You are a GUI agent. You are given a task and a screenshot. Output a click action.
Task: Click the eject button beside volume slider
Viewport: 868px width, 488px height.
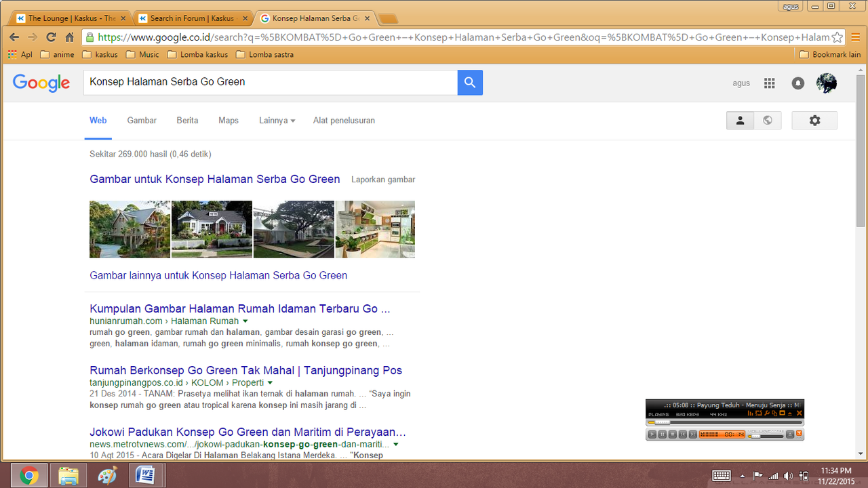[790, 434]
